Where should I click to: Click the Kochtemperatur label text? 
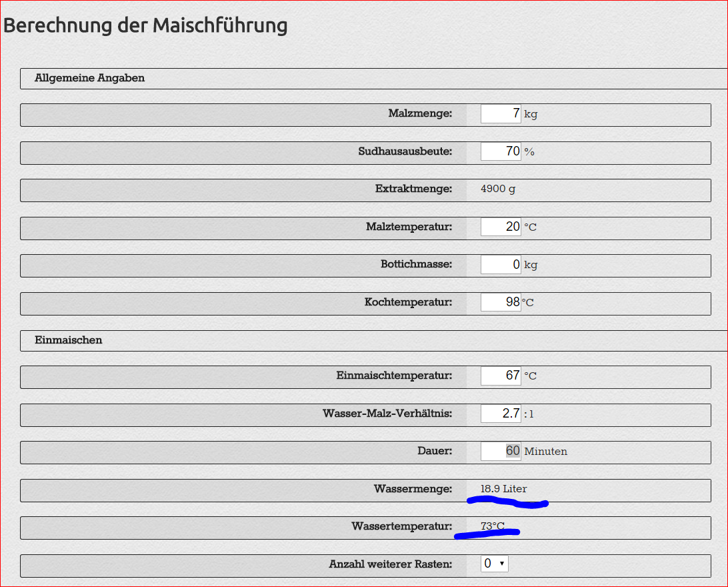408,302
